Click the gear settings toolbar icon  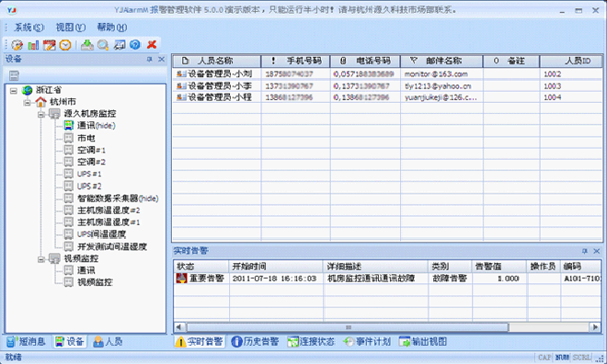click(17, 45)
